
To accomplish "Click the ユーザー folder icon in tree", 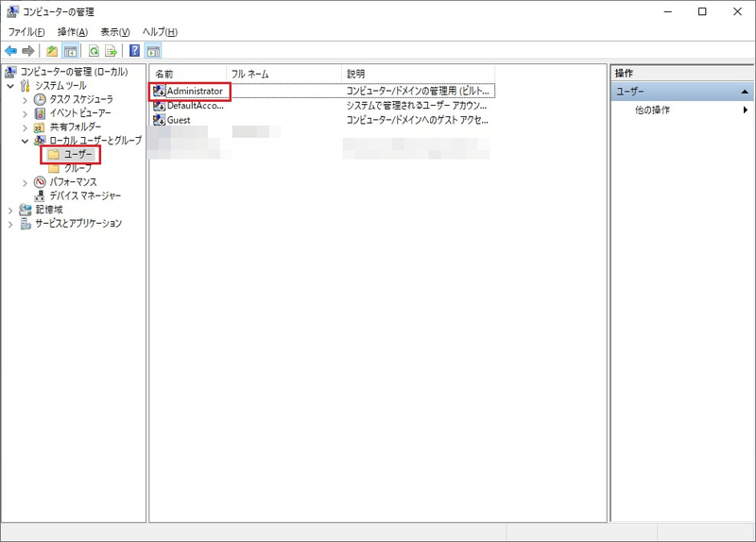I will point(54,154).
